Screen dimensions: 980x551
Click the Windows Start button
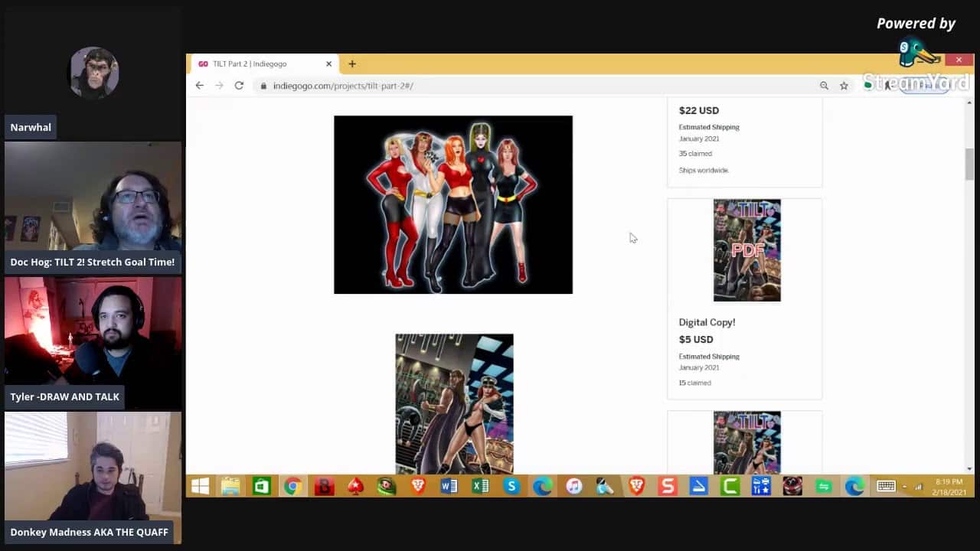click(200, 487)
